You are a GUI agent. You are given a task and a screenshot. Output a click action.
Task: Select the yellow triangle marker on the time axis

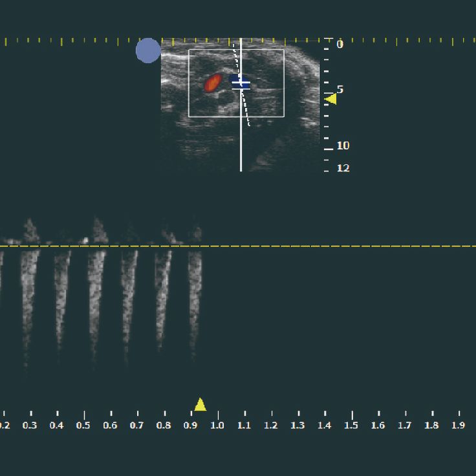(x=200, y=405)
